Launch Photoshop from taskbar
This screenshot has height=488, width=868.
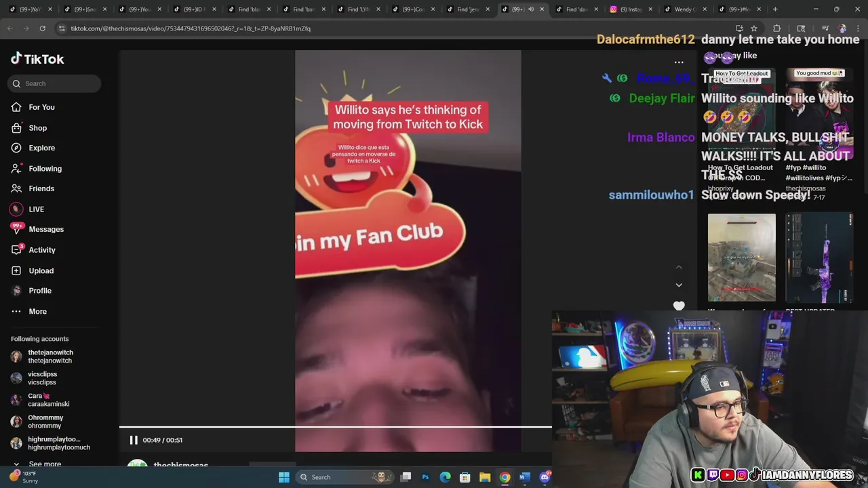pyautogui.click(x=425, y=477)
